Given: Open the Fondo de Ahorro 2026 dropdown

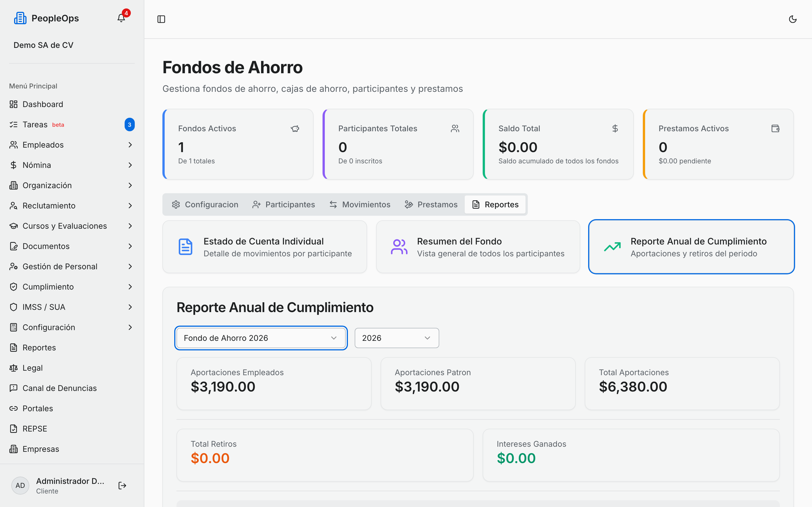Looking at the screenshot, I should pos(261,338).
